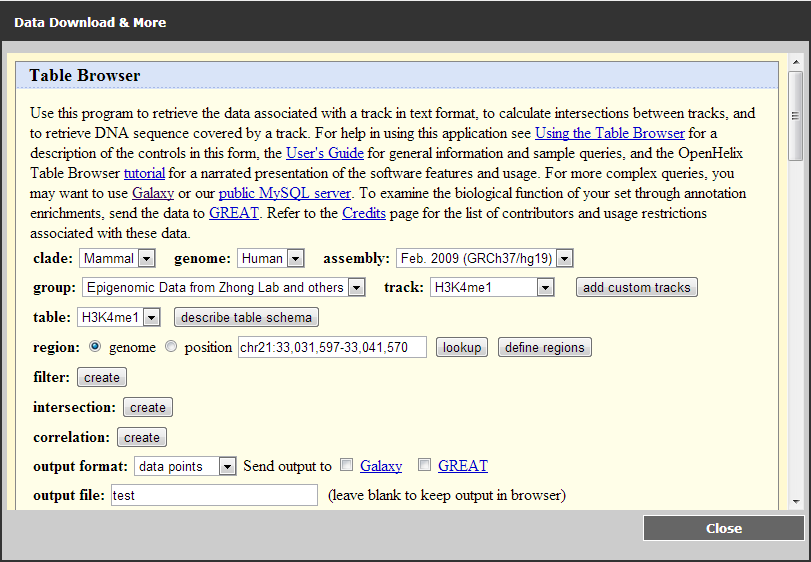Click the Data Download & More title
The height and width of the screenshot is (562, 811).
(x=90, y=22)
